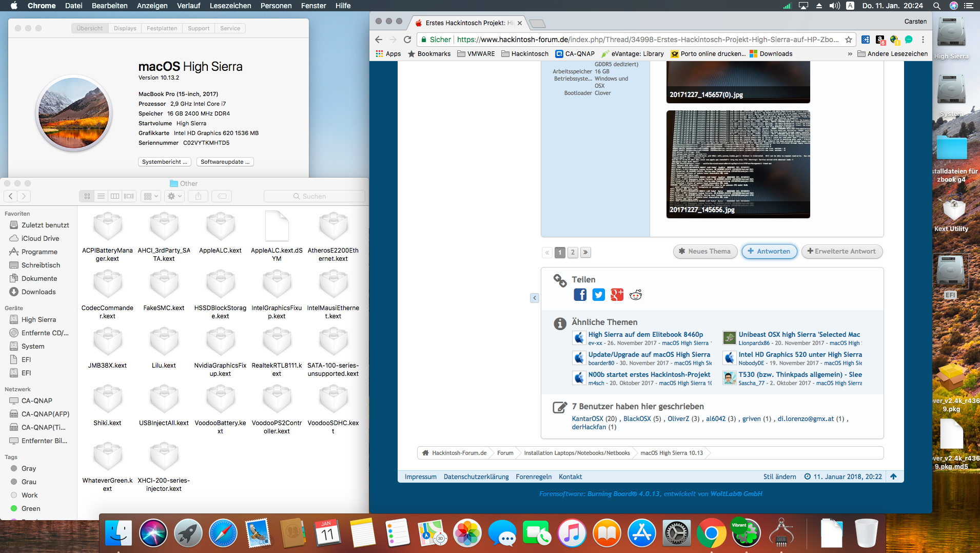Screen dimensions: 980x553
Task: Switch to Support tab
Action: coord(199,28)
